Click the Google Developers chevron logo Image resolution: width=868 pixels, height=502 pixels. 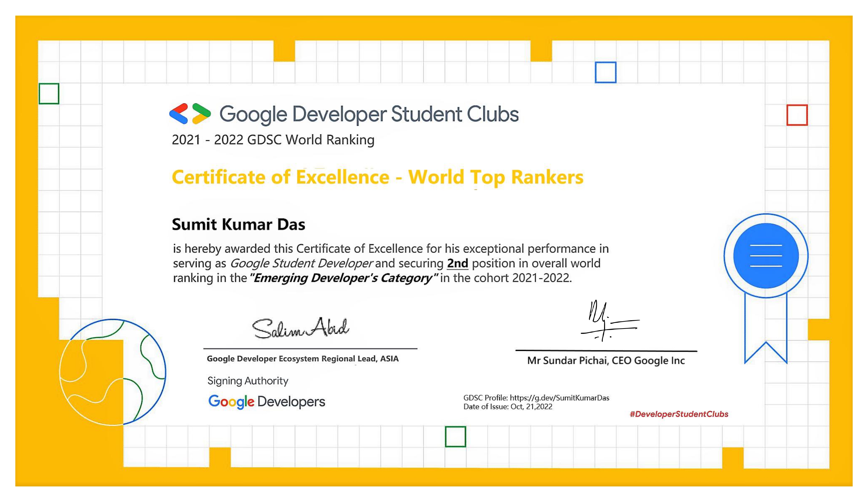tap(190, 113)
